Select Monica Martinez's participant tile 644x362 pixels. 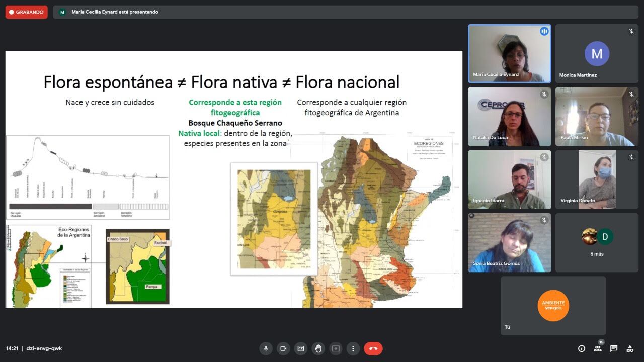point(597,54)
